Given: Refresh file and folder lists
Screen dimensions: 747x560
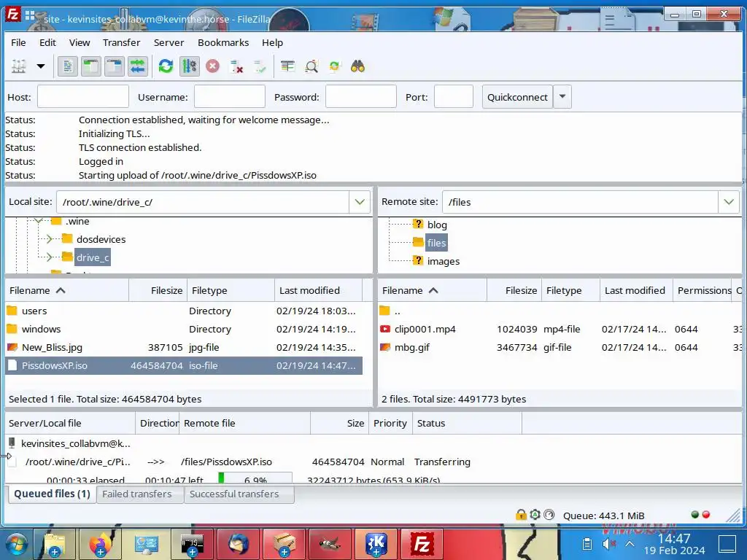Looking at the screenshot, I should point(166,66).
